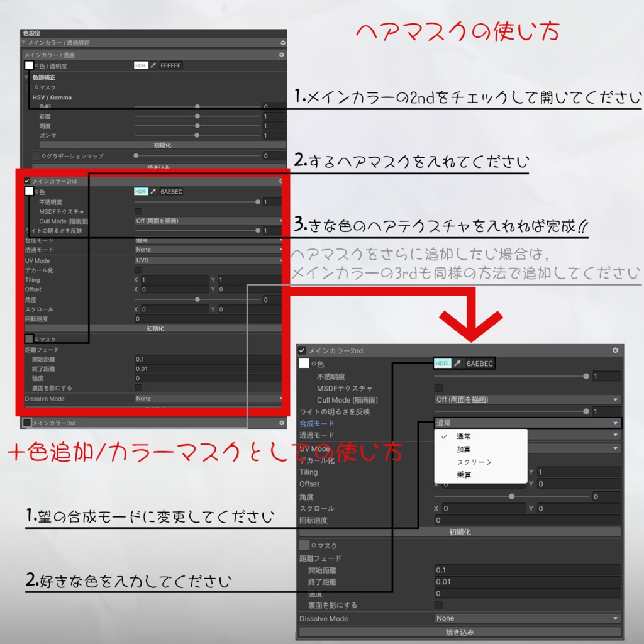Screen dimensions: 644x644
Task: Click 初期化 button in enlarged panel
Action: pos(460,532)
